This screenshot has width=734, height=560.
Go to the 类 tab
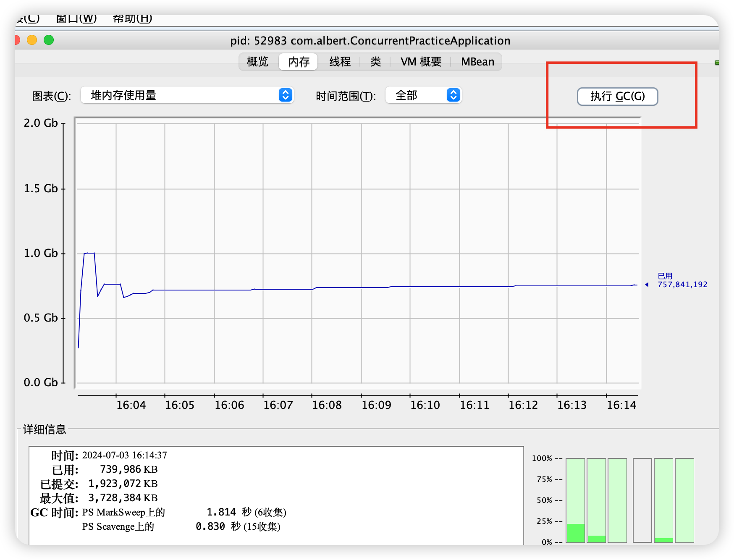pos(375,62)
